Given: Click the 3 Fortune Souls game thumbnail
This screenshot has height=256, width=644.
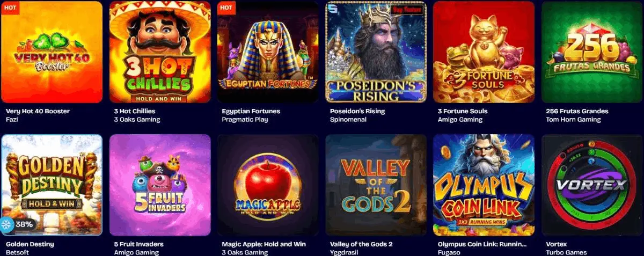Looking at the screenshot, I should point(484,52).
